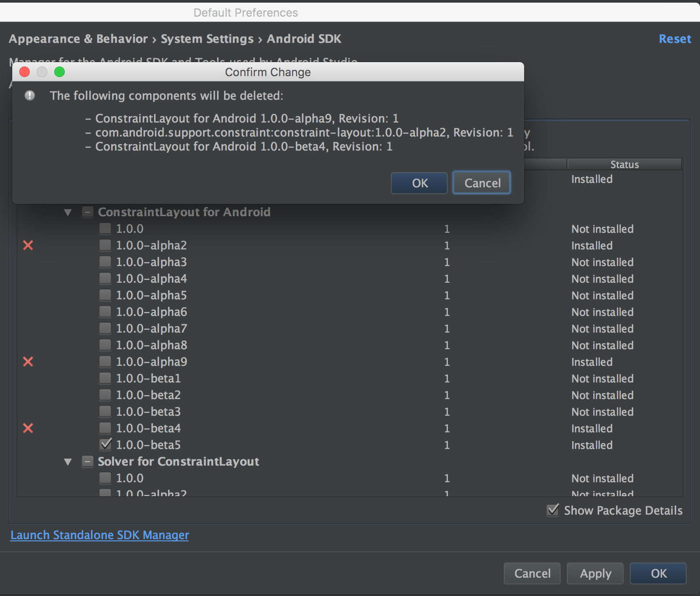Click the warning icon in Confirm Change dialog

coord(30,95)
